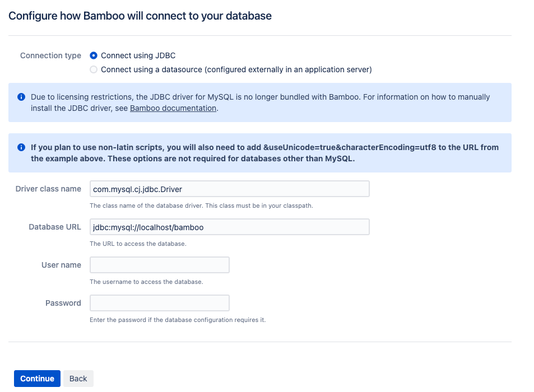Choose Connect using a datasource radio option

pyautogui.click(x=94, y=69)
